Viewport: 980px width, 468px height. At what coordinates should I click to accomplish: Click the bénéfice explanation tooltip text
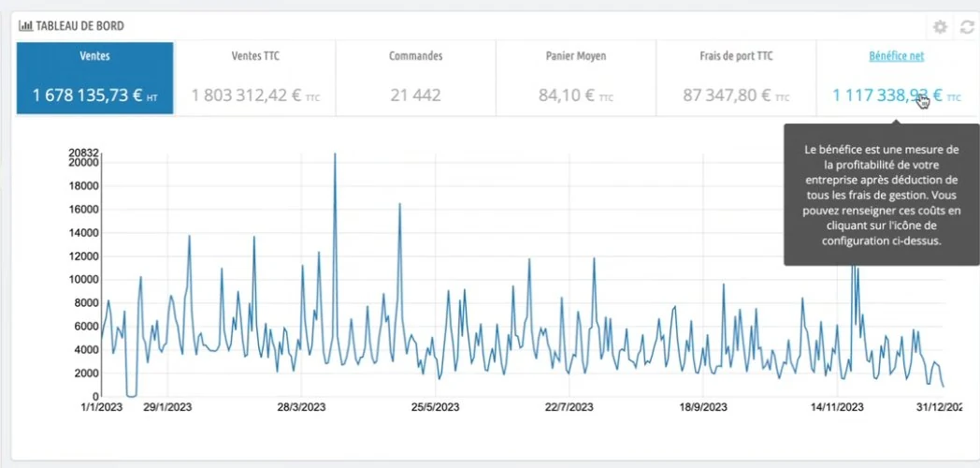point(881,196)
